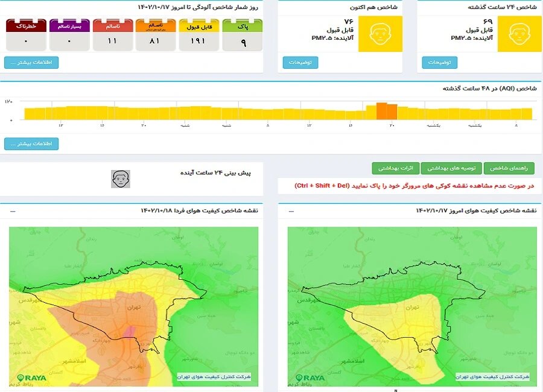Click اطلاعات بیشتر in the pollution day counter panel
543x392 pixels.
tap(31, 62)
